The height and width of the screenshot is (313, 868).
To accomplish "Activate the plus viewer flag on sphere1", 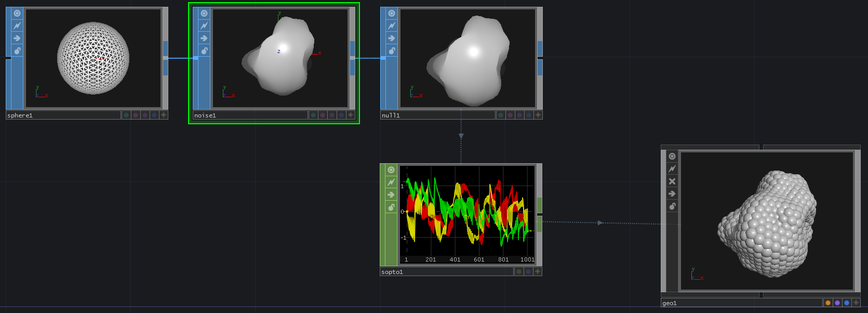I will click(x=164, y=115).
